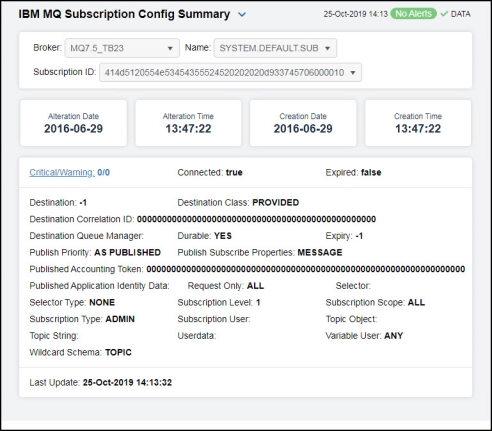Viewport: 492px width, 431px height.
Task: Click the DATA status checkmark icon
Action: click(x=444, y=14)
